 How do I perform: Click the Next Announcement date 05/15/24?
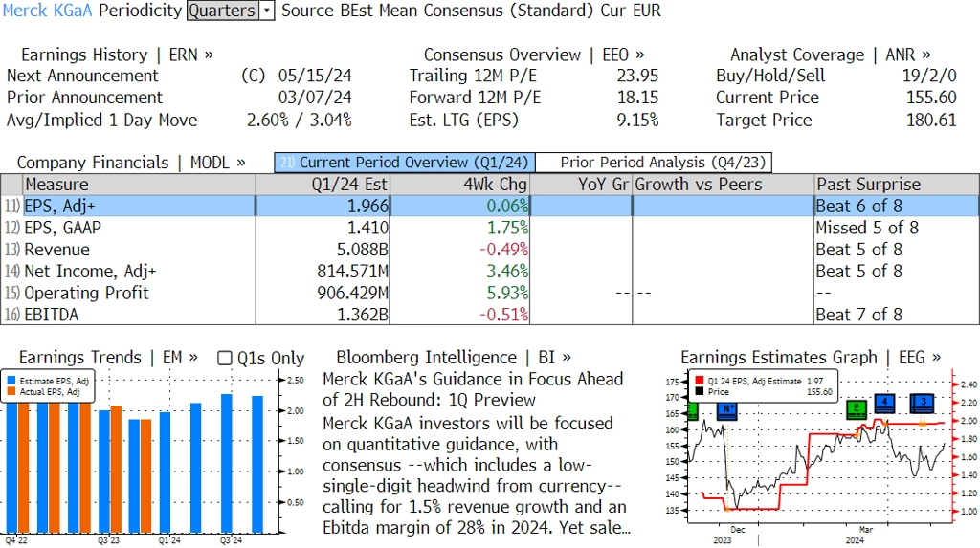(315, 76)
